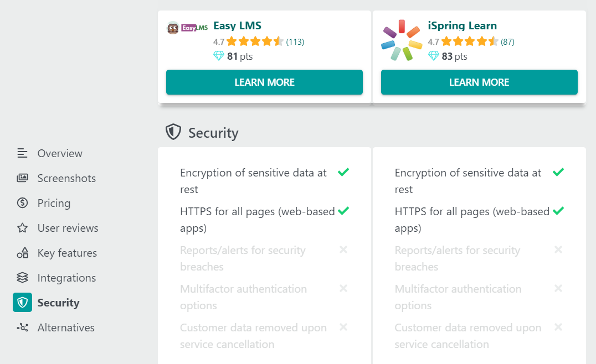Click X mark for iSpring security breaches reports
The height and width of the screenshot is (364, 596).
[558, 249]
